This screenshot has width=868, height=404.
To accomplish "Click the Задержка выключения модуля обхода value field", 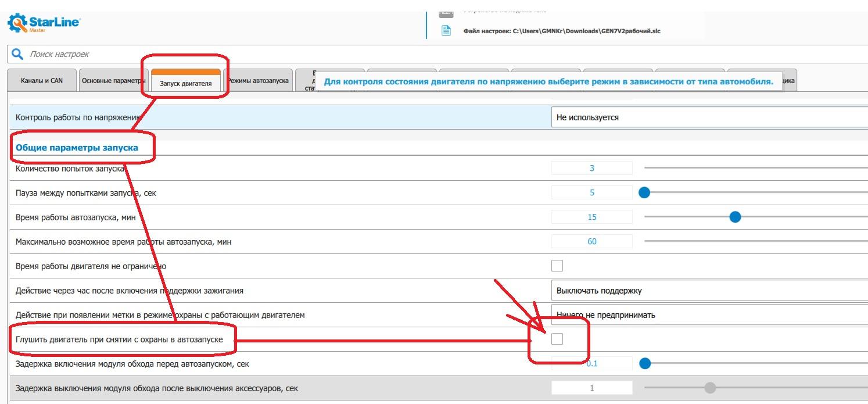I will [x=592, y=388].
